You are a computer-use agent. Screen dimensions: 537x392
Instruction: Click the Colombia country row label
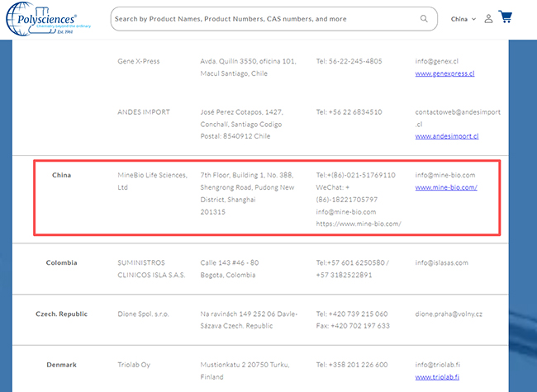pyautogui.click(x=61, y=263)
